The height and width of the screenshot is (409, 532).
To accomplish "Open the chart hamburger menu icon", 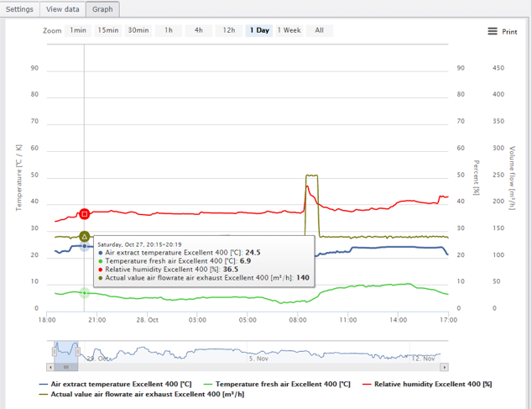I will tap(493, 31).
